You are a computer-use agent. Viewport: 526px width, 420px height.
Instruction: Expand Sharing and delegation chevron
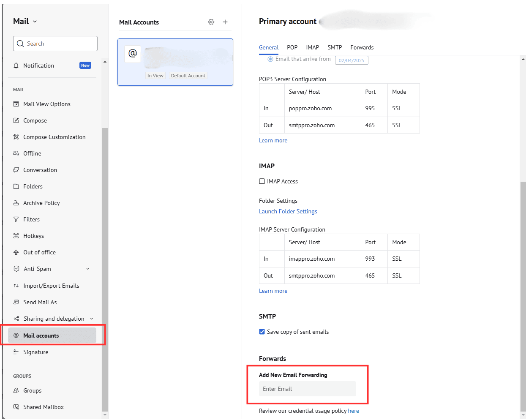tap(91, 319)
